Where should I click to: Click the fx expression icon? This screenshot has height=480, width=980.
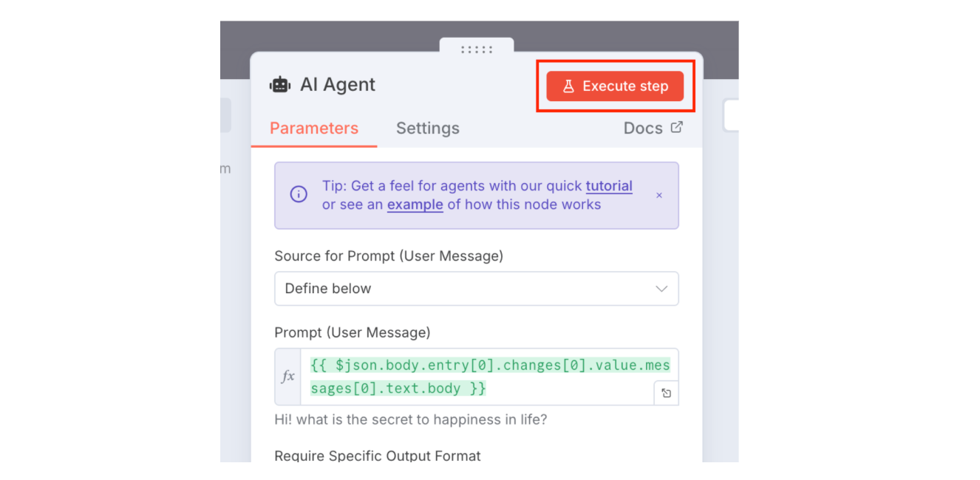click(287, 377)
